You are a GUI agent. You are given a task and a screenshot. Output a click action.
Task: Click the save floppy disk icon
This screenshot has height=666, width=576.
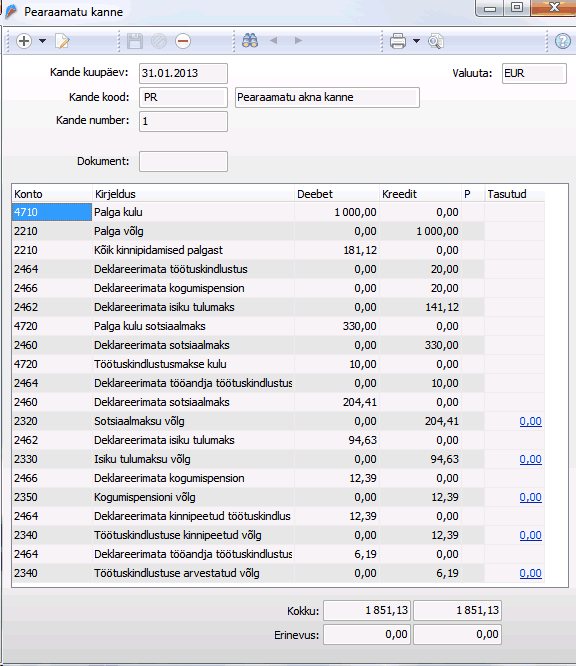135,41
